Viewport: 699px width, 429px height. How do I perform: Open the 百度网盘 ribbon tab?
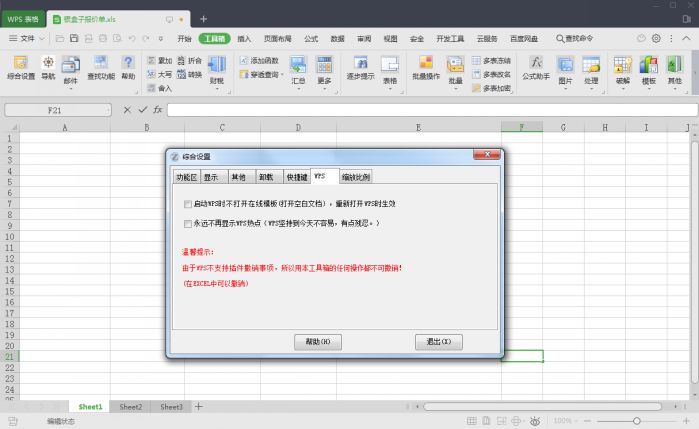pos(524,39)
